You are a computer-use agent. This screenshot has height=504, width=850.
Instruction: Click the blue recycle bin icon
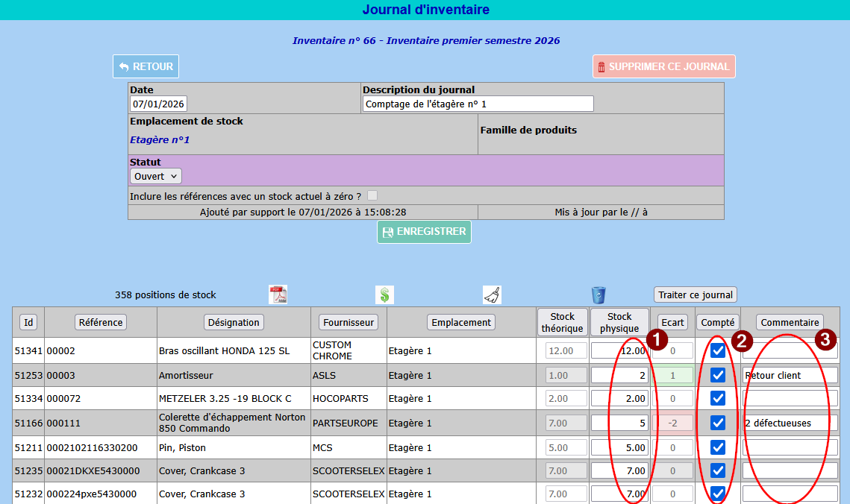tap(599, 294)
